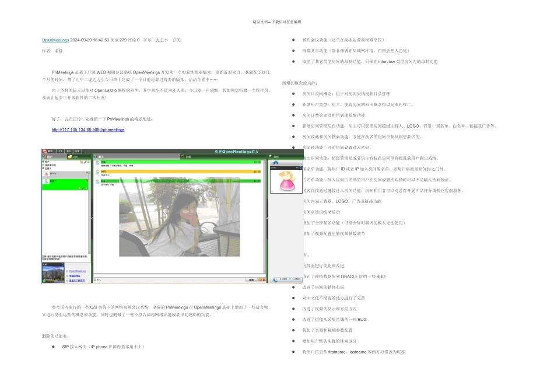The width and height of the screenshot is (554, 392).
Task: Open the http://117.135.134.66:5080/phmeetings demo link
Action: tap(88, 129)
